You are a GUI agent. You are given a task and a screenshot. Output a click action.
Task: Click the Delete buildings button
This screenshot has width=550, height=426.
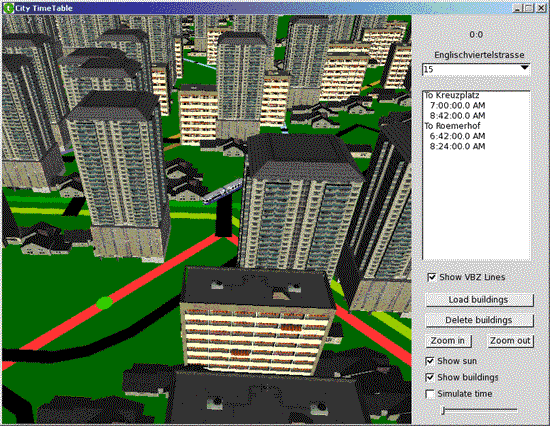[x=479, y=320]
